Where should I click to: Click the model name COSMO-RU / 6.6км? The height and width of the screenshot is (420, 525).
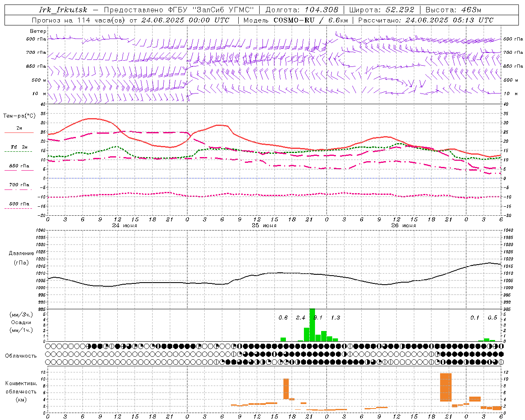pyautogui.click(x=311, y=20)
